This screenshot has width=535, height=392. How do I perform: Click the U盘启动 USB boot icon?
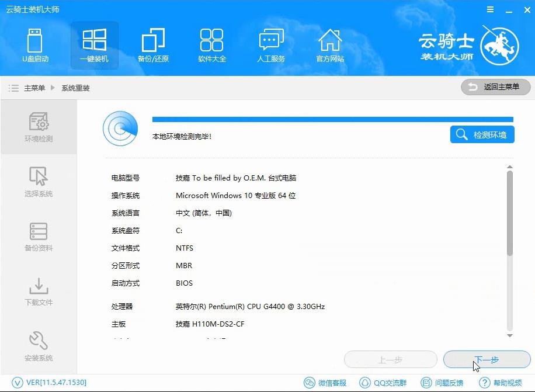pos(36,45)
